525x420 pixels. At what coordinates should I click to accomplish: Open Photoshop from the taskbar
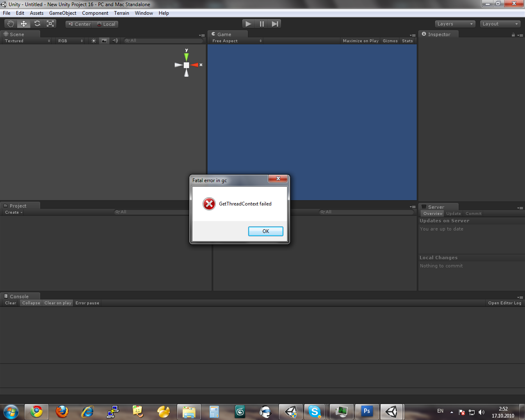point(367,411)
